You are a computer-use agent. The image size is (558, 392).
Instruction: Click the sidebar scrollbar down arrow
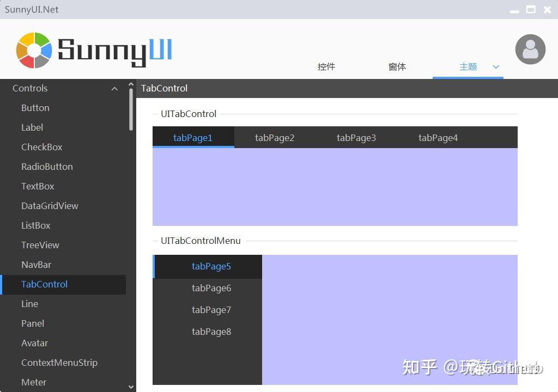pos(131,386)
